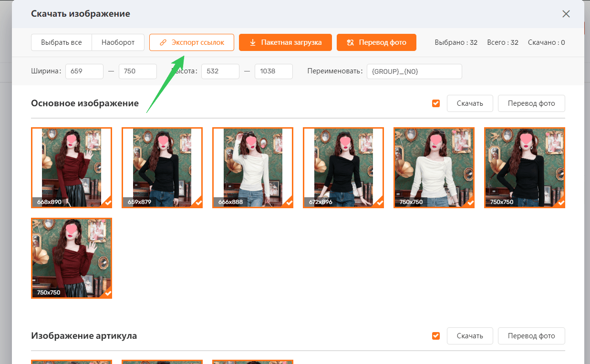Click the link icon in Экспорт ссылок
This screenshot has width=590, height=364.
(x=163, y=42)
